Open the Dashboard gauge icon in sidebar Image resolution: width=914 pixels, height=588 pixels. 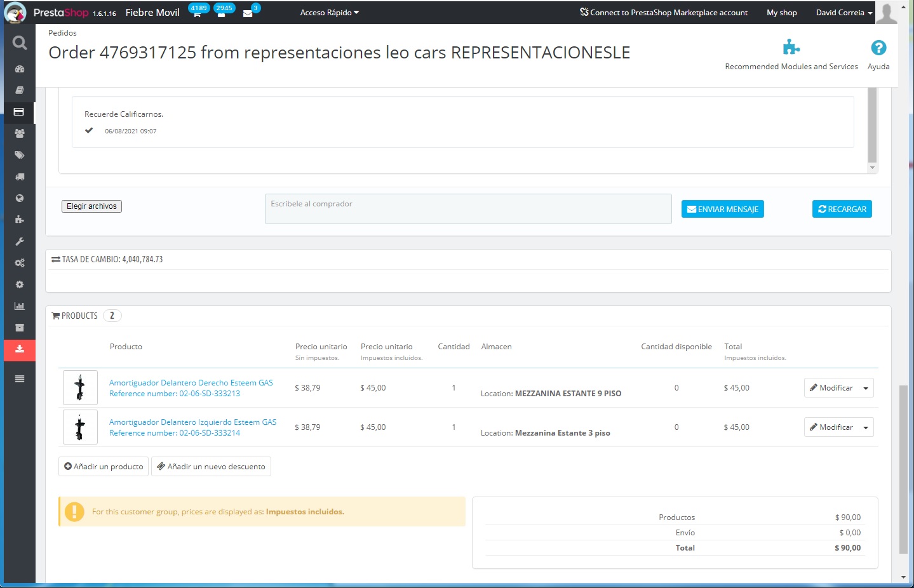(x=20, y=69)
